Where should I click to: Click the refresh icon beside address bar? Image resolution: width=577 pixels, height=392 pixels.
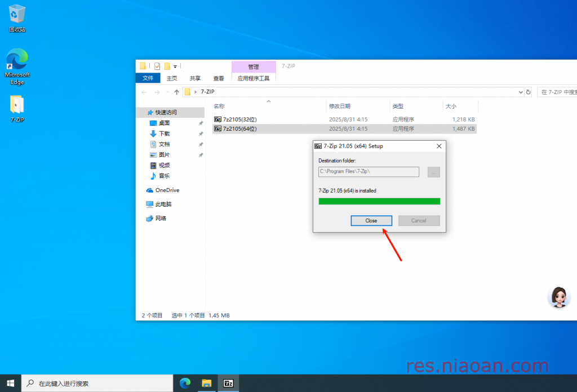(x=528, y=92)
